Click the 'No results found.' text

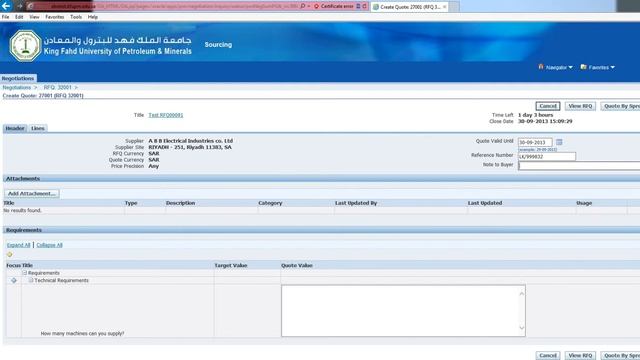pyautogui.click(x=22, y=210)
